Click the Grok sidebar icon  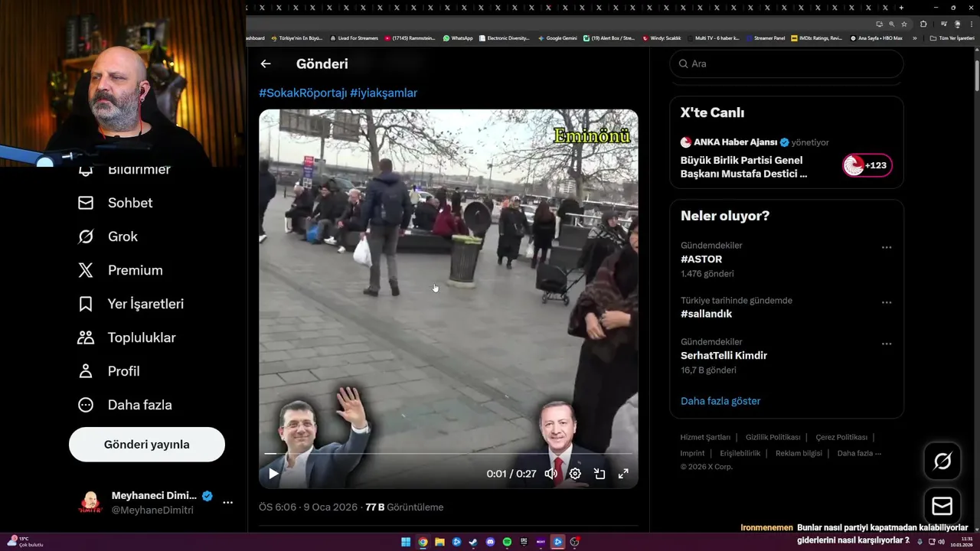coord(86,236)
